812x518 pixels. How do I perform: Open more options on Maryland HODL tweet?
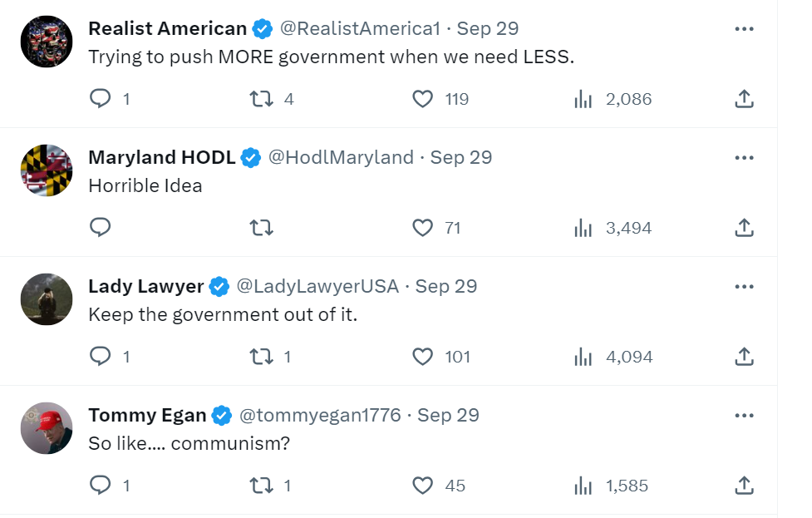[744, 158]
